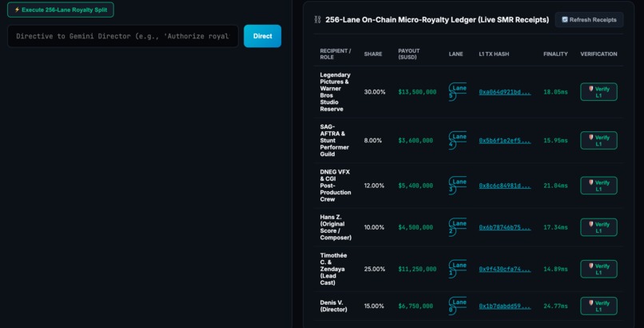Image resolution: width=644 pixels, height=328 pixels.
Task: Select the Lane 4 badge
Action: pos(457,141)
